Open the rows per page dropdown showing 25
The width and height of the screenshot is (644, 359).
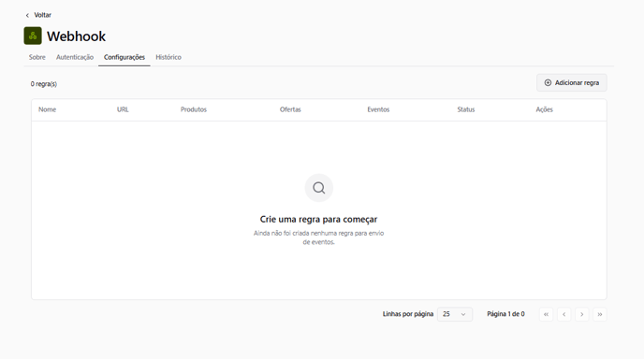[x=455, y=314]
